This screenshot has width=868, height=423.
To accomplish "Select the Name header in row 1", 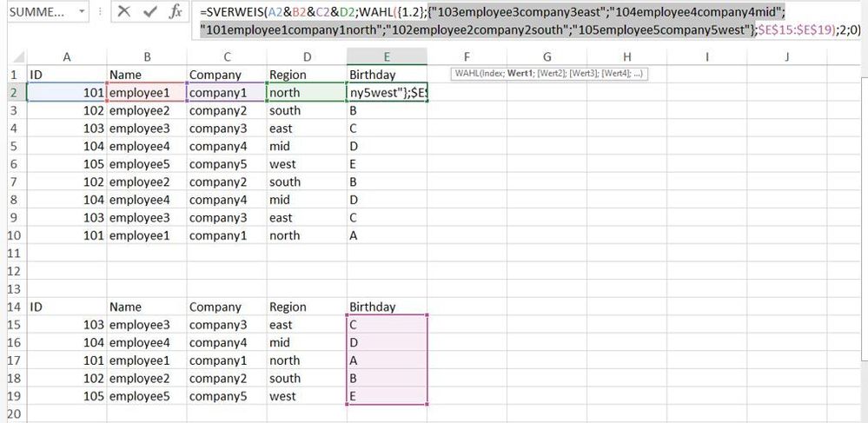I will [x=147, y=75].
